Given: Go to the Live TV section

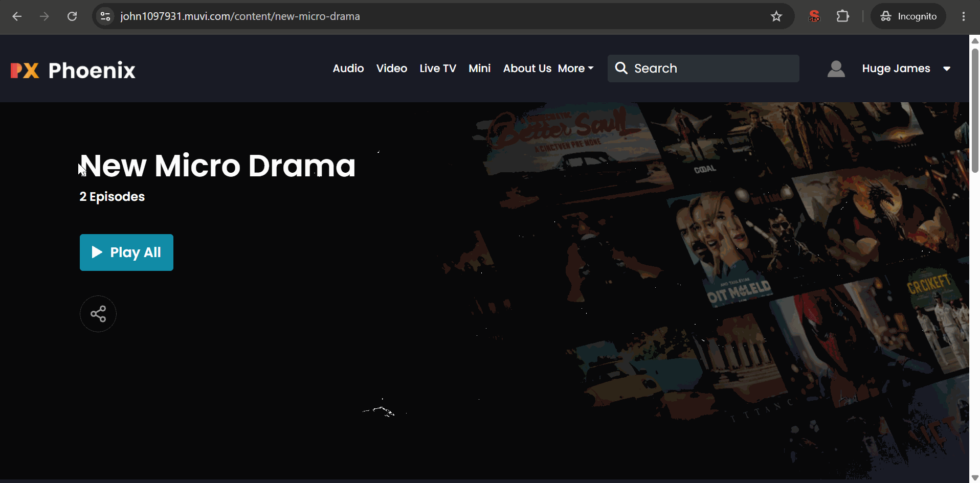Looking at the screenshot, I should (x=438, y=68).
